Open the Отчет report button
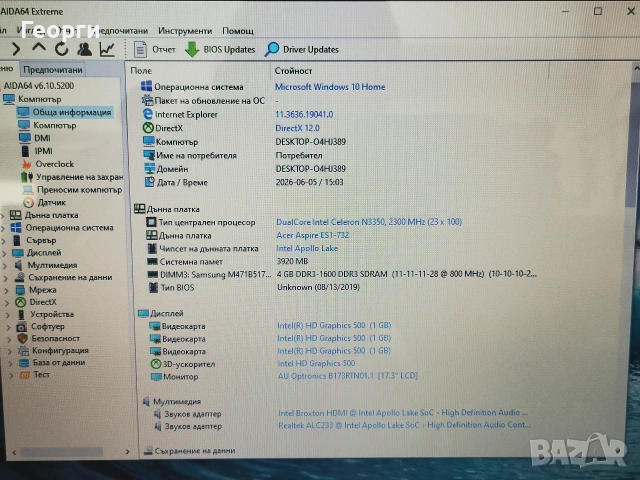 point(154,49)
